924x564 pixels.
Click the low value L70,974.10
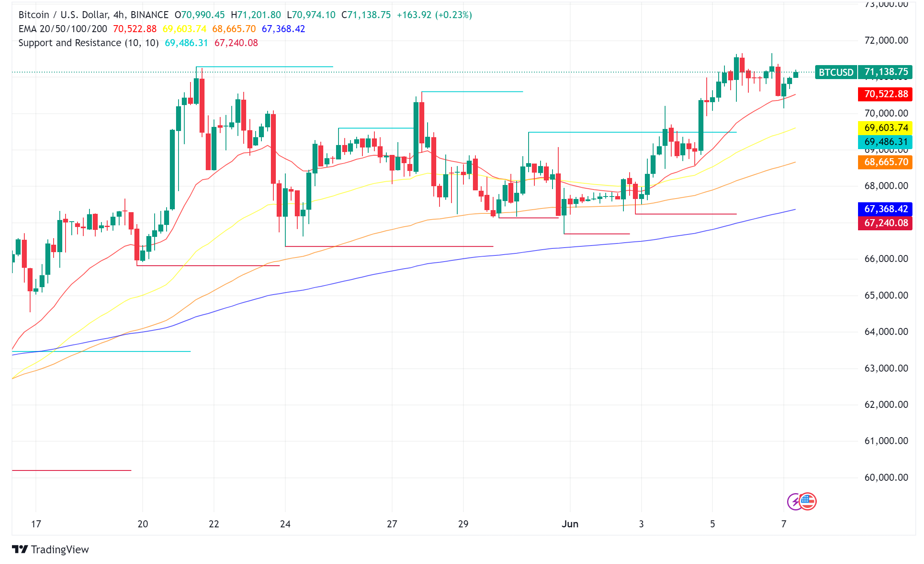coord(311,15)
